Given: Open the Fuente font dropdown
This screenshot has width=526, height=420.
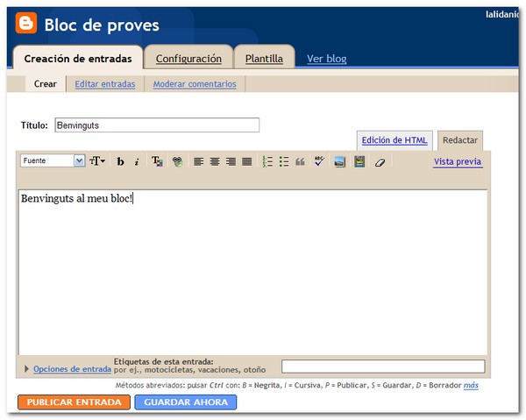Looking at the screenshot, I should point(79,161).
